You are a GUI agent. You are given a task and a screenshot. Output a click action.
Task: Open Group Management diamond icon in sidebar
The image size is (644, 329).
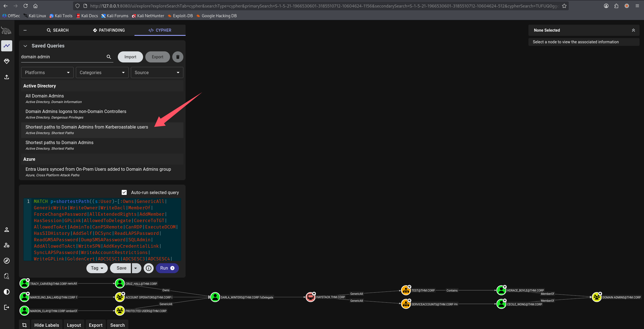click(x=7, y=61)
